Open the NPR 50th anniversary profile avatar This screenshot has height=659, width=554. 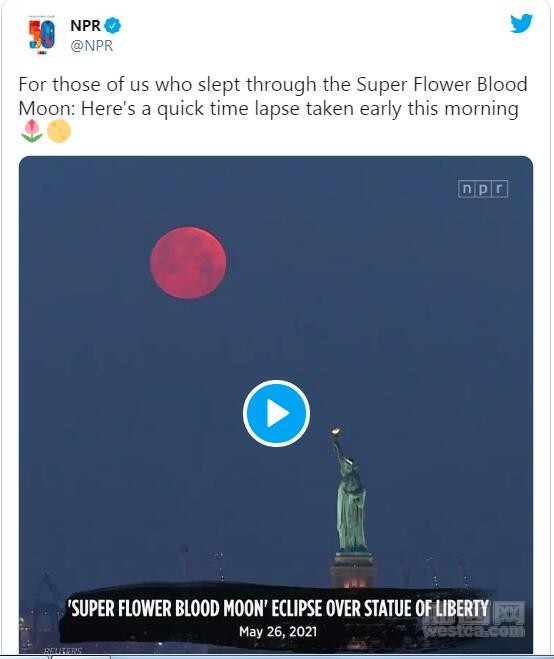click(42, 35)
